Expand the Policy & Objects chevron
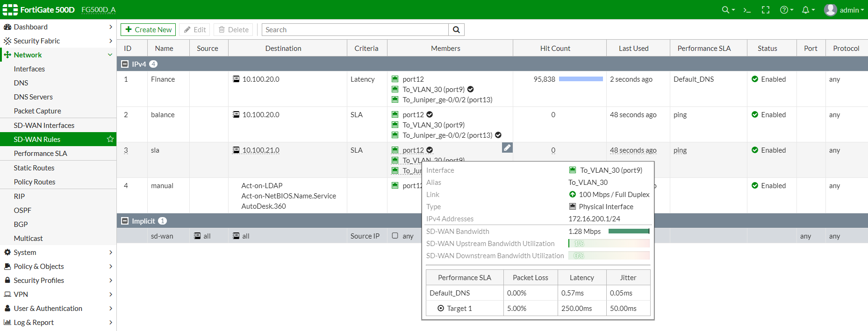The height and width of the screenshot is (331, 868). 111,266
